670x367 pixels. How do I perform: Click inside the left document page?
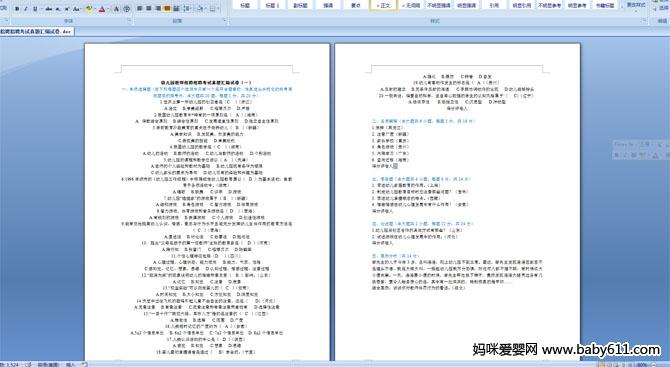click(x=207, y=201)
